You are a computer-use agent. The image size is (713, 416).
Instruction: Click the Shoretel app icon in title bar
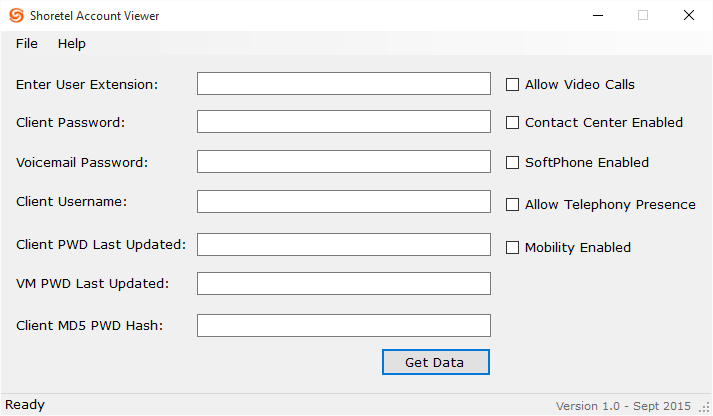17,16
